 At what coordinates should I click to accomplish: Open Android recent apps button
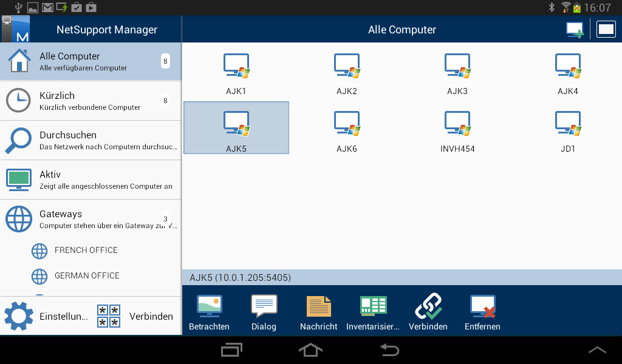click(x=231, y=349)
